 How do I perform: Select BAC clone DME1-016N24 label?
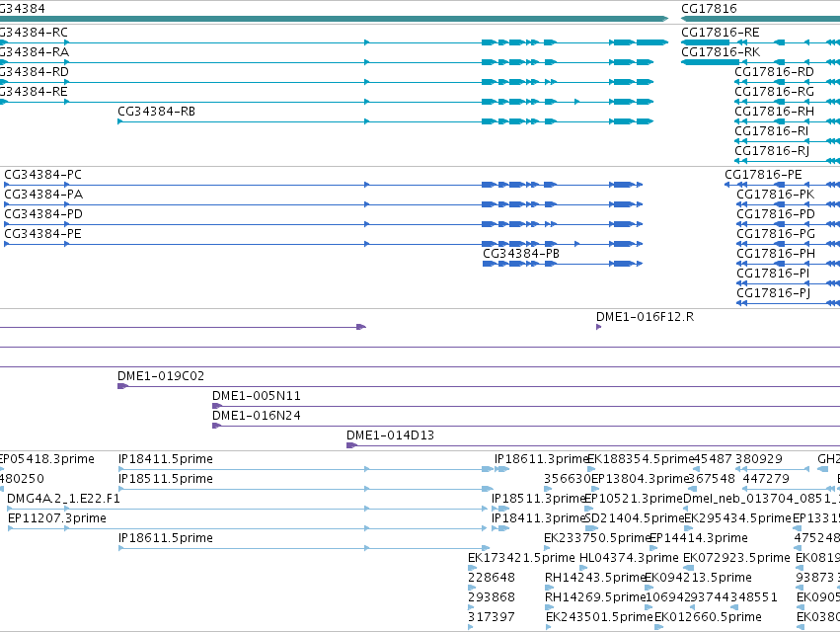(x=256, y=416)
